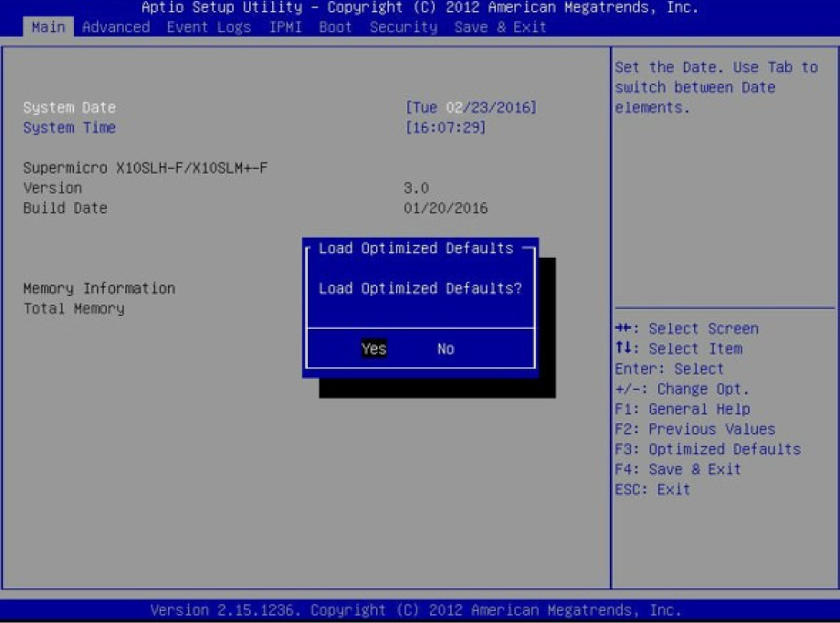Viewport: 840px width, 623px height.
Task: Click the 'F4: Save & Exit' hint
Action: pos(677,470)
